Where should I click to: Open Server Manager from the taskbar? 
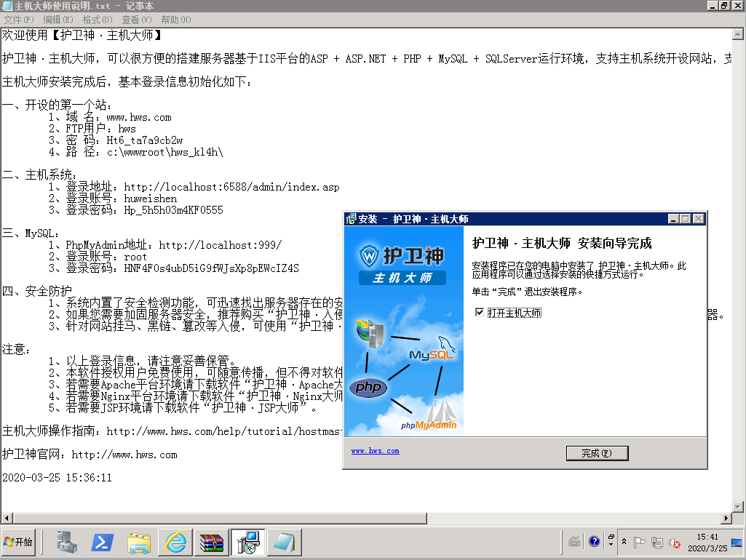(x=68, y=543)
